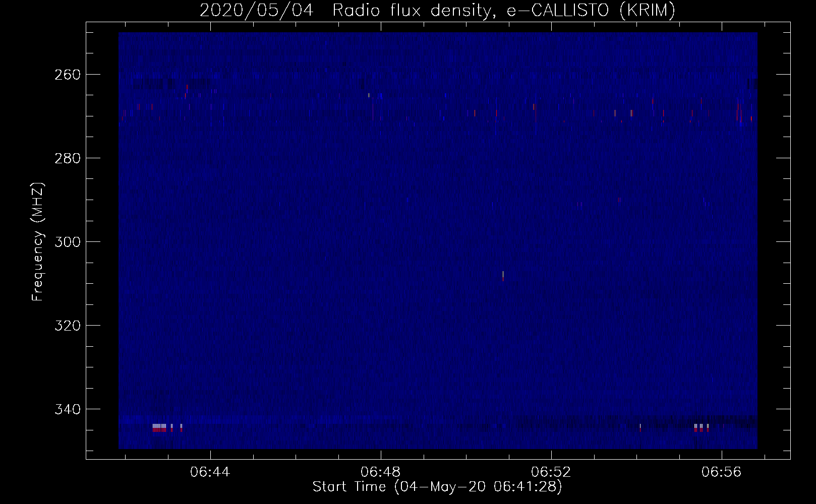Click the 06:44 time tick label

210,472
